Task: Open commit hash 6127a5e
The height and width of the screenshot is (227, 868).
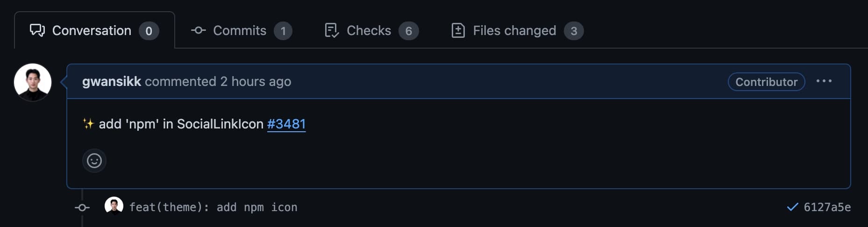Action: point(827,207)
